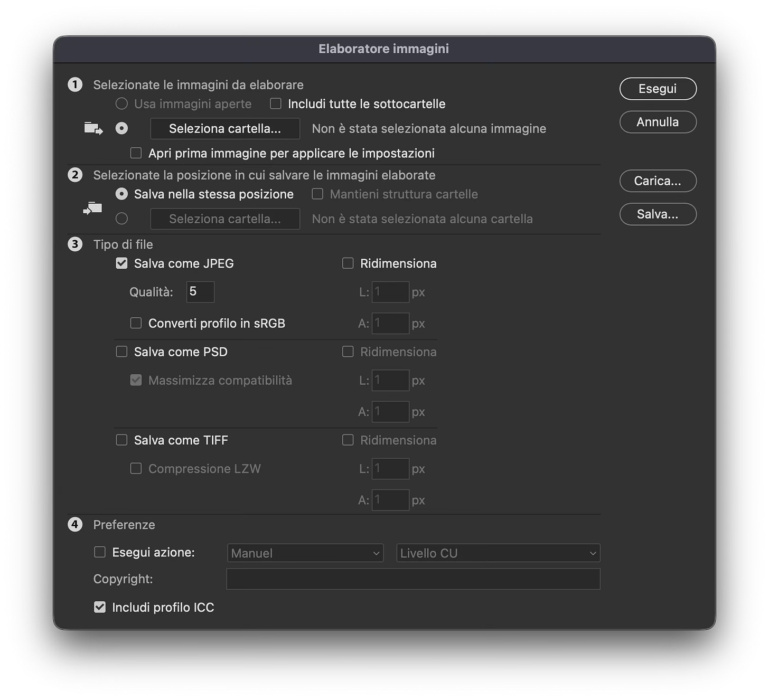769x700 pixels.
Task: Enable Ridimensiona for PSD
Action: pyautogui.click(x=348, y=352)
